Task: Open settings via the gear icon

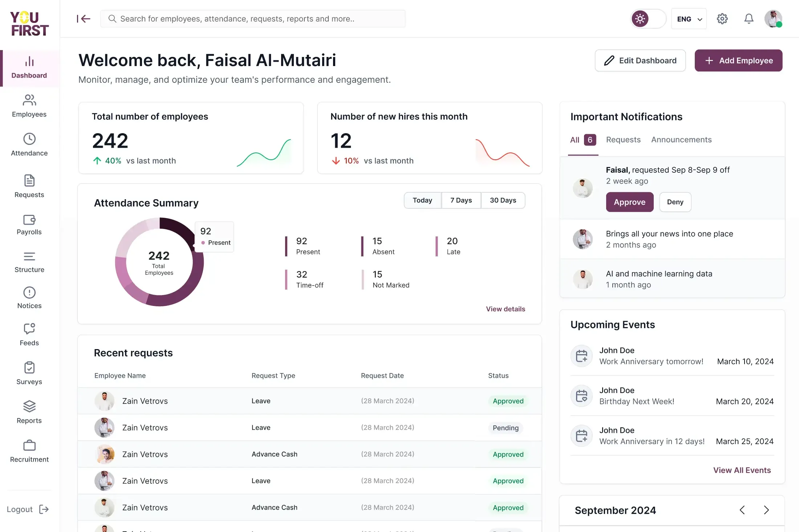Action: click(x=722, y=19)
